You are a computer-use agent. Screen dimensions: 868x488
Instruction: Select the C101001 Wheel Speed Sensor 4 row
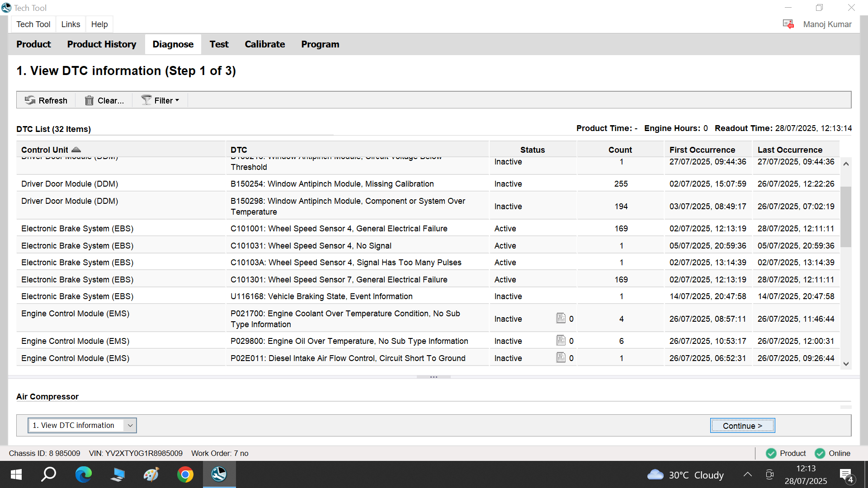(x=339, y=229)
